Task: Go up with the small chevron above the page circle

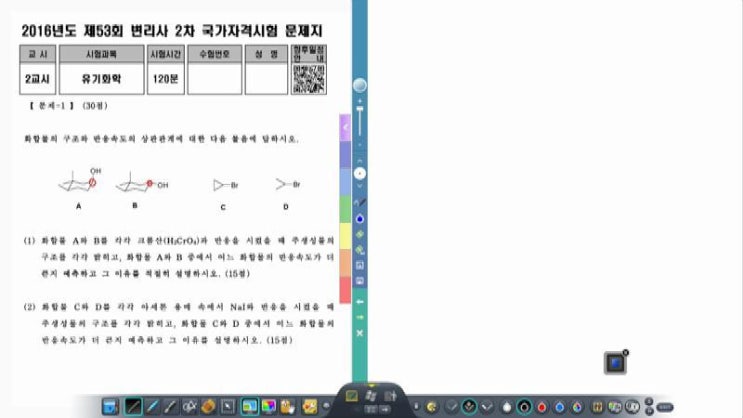Action: coord(360,162)
